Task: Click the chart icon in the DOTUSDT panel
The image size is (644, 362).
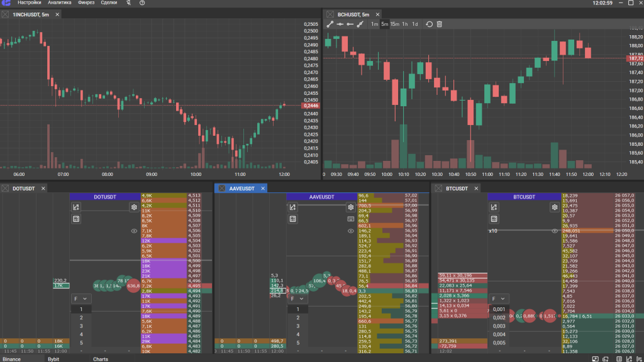Action: coord(76,207)
